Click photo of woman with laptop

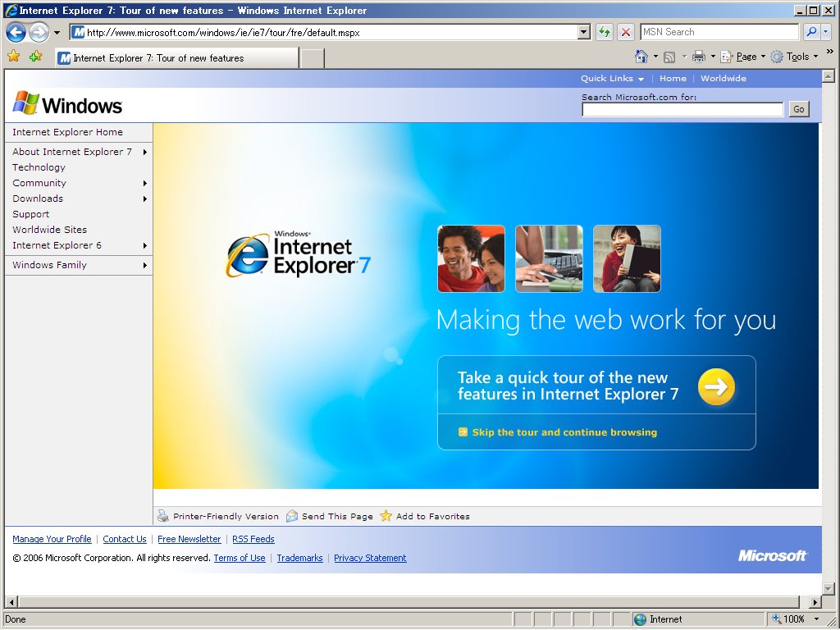627,258
